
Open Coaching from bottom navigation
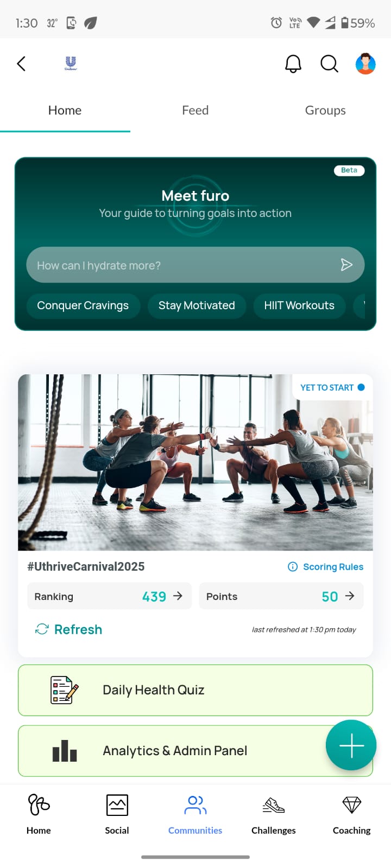(x=352, y=815)
